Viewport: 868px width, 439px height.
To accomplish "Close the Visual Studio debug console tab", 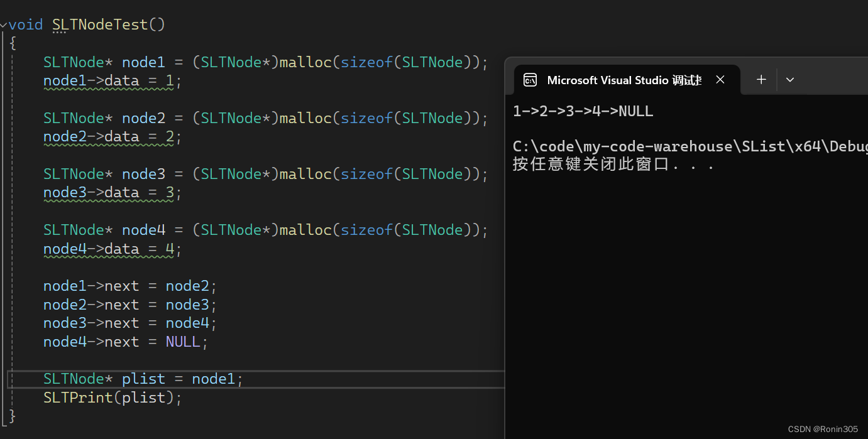I will point(720,80).
